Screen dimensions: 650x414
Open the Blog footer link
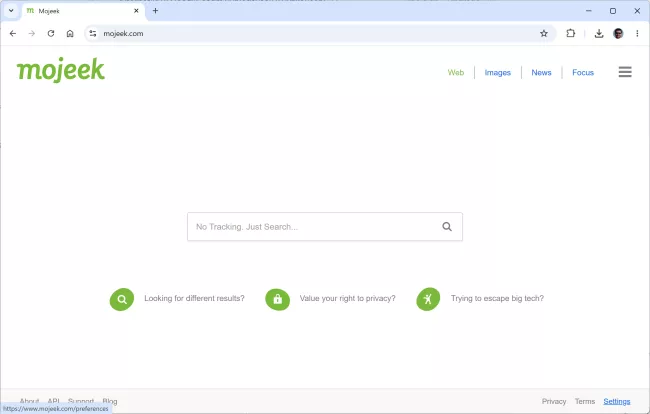[110, 401]
